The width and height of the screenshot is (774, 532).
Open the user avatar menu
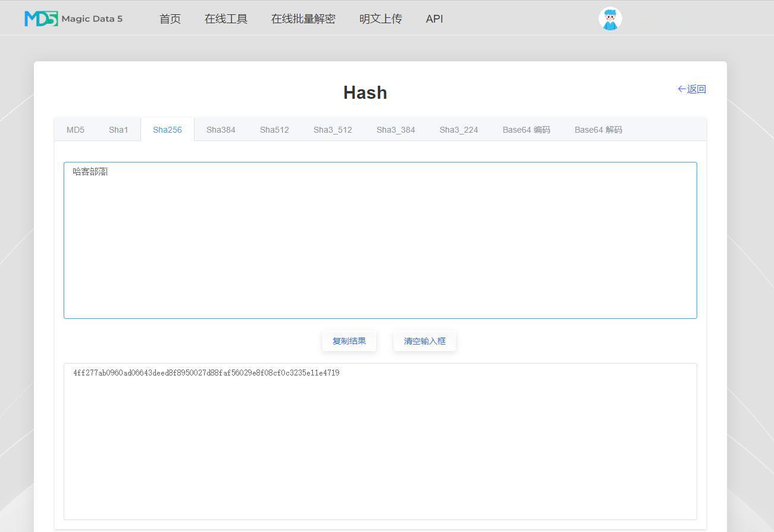pyautogui.click(x=610, y=18)
